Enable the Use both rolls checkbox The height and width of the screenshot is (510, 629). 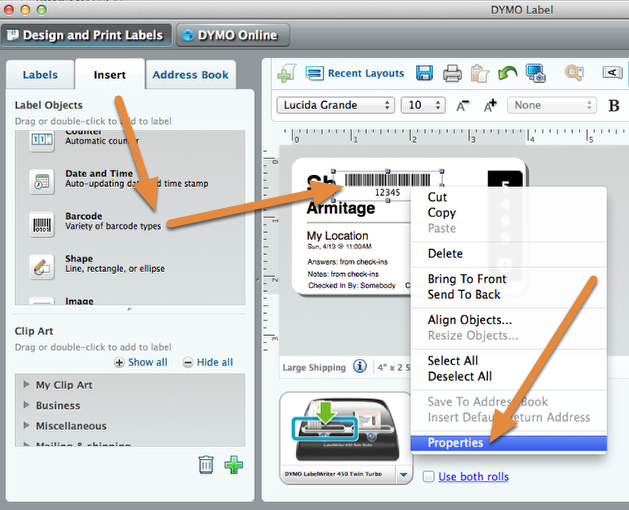coord(428,476)
